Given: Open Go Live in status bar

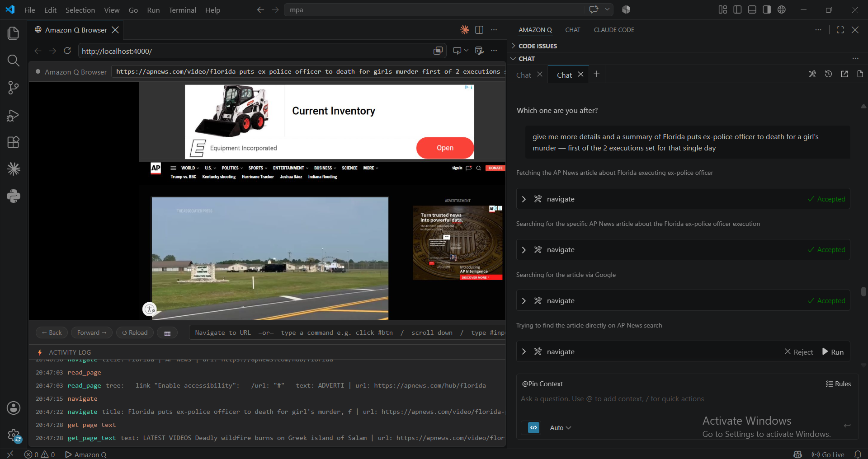Looking at the screenshot, I should pos(828,454).
